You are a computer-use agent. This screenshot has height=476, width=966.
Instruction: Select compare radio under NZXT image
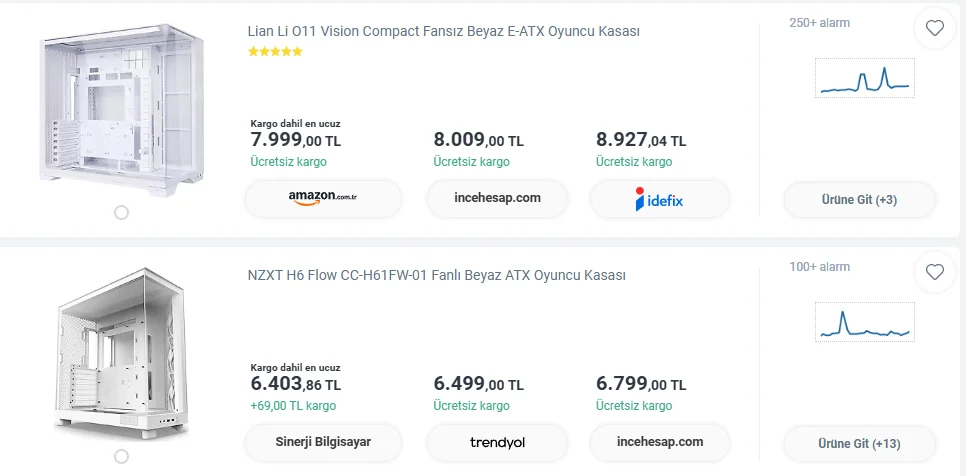click(122, 456)
